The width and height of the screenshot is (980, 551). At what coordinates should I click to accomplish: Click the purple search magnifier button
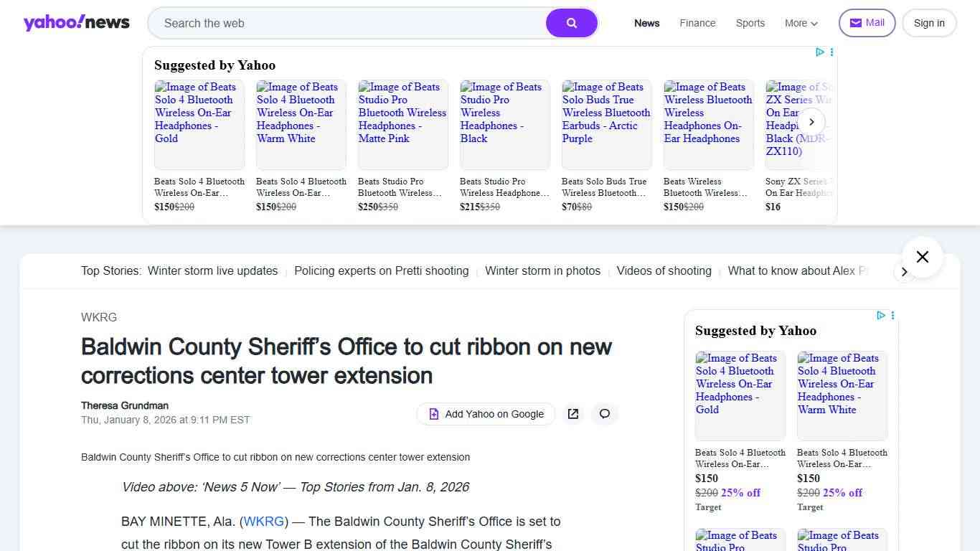tap(571, 23)
